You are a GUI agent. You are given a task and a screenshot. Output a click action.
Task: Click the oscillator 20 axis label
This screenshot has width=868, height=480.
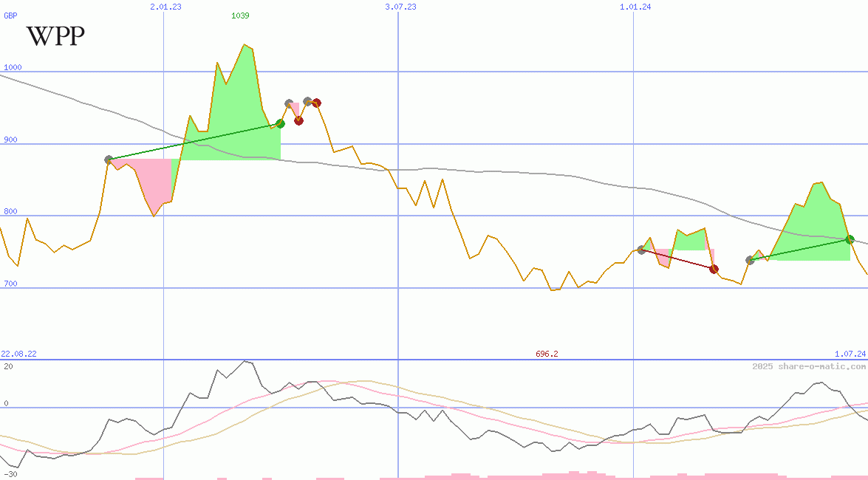pyautogui.click(x=8, y=366)
